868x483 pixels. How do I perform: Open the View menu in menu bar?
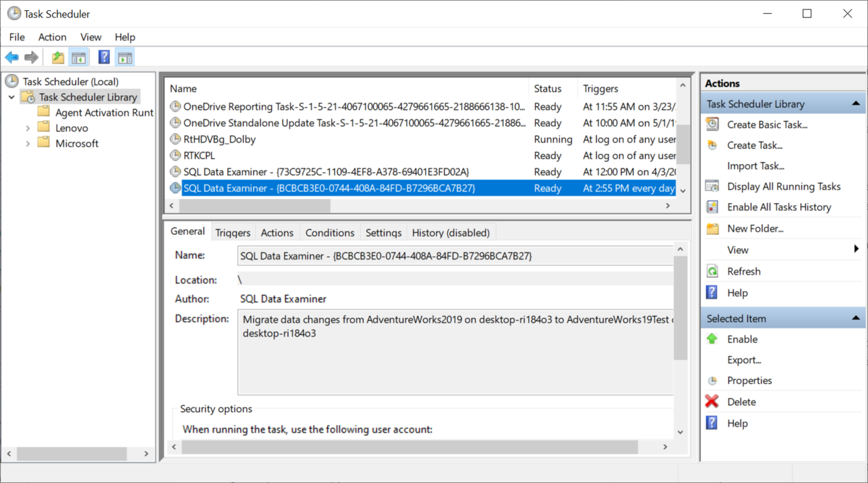pos(91,37)
